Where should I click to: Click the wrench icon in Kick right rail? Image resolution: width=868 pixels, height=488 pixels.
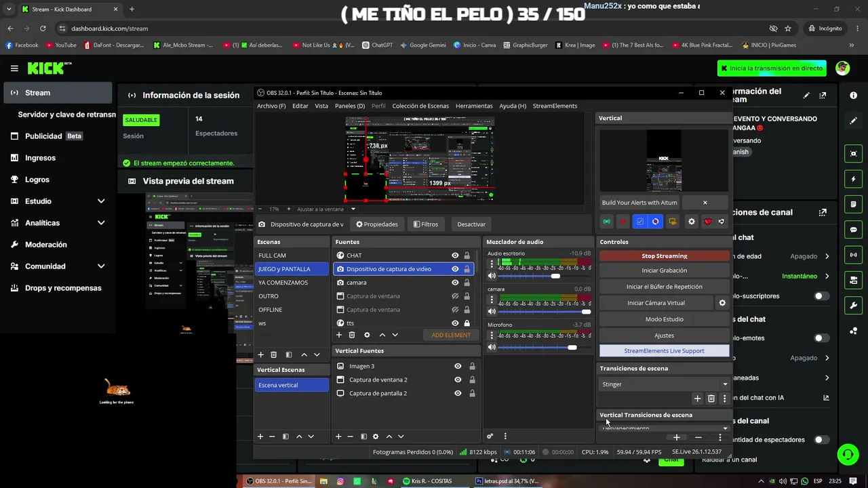(854, 306)
